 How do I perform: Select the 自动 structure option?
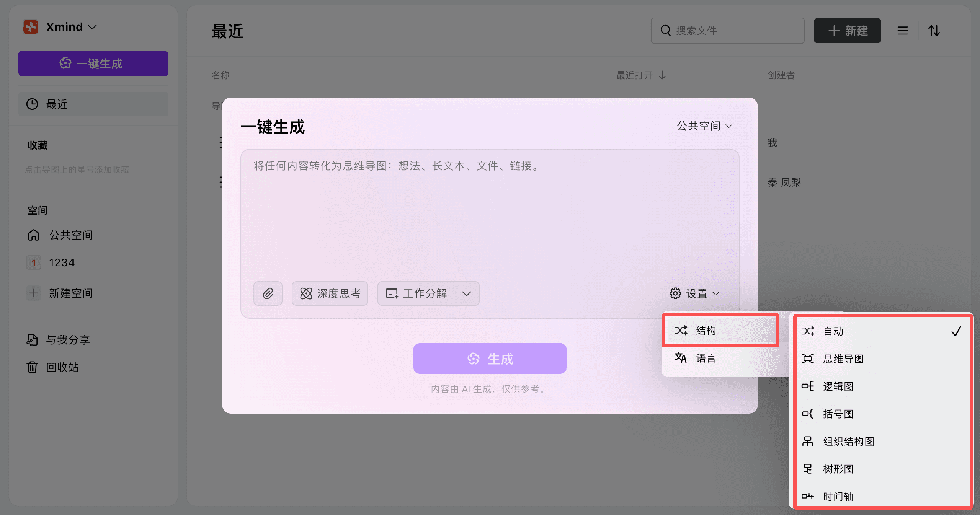click(x=835, y=331)
